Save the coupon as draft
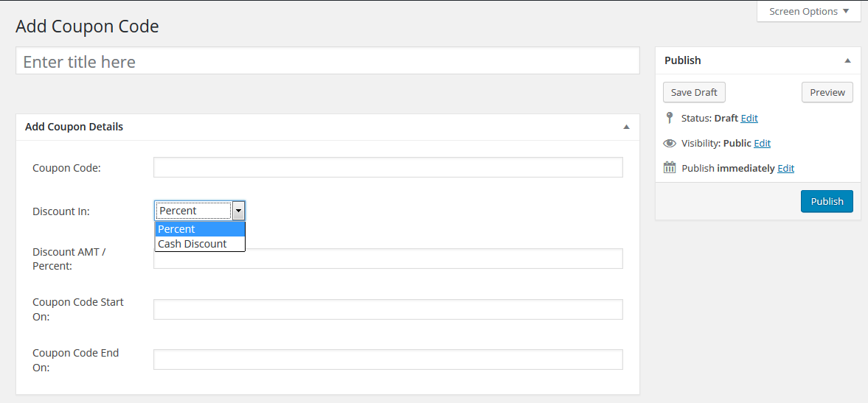 694,92
